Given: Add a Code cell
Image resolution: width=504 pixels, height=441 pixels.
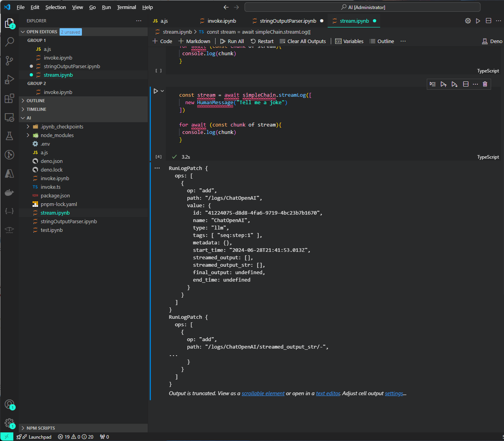Looking at the screenshot, I should (x=162, y=41).
